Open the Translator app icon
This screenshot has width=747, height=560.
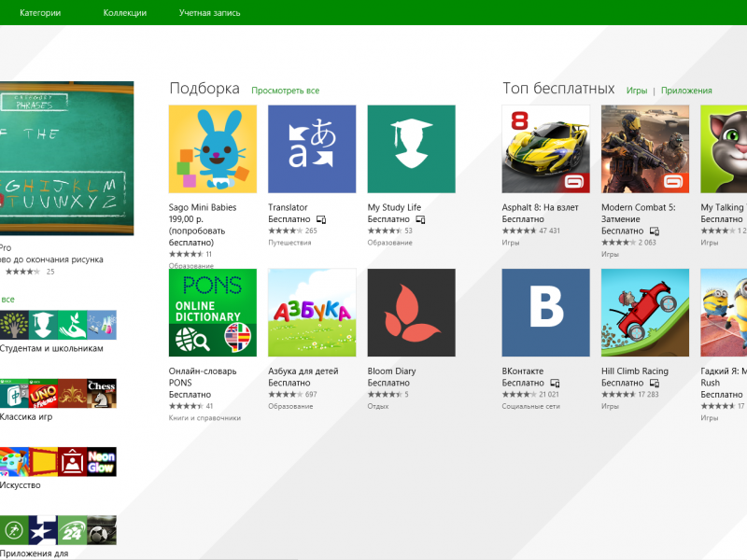point(312,149)
